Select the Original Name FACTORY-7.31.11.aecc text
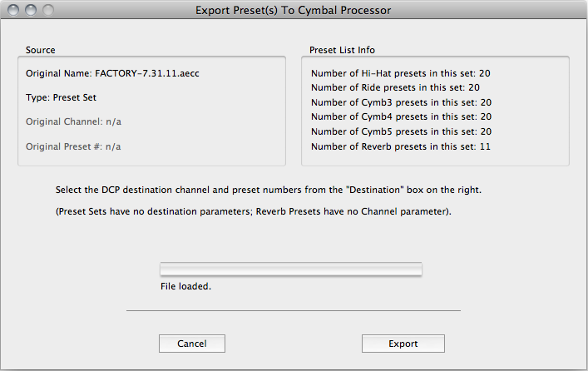The height and width of the screenshot is (371, 588). [112, 73]
